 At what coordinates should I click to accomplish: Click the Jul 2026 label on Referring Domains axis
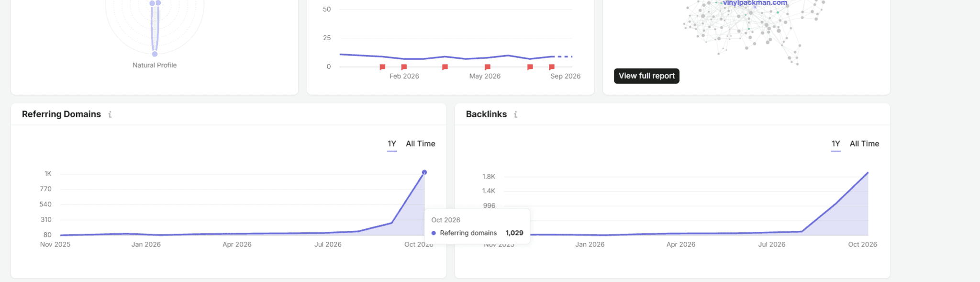click(328, 244)
